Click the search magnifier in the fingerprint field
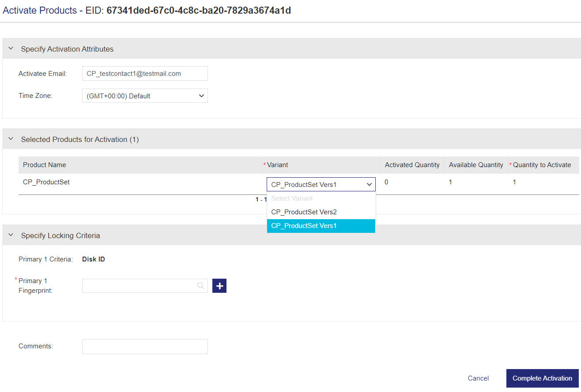581x392 pixels. [201, 286]
